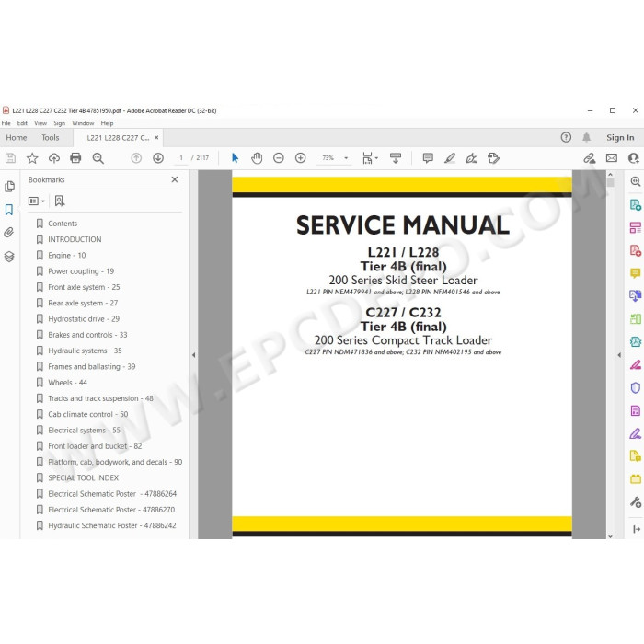Toggle the Bookmarks panel icon in sidebar

9,210
